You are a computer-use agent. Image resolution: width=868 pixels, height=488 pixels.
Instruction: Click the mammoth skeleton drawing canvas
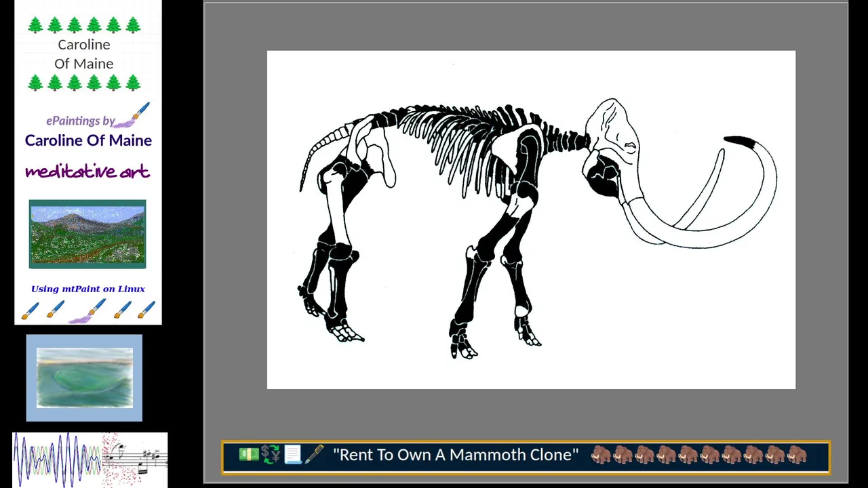pos(531,220)
